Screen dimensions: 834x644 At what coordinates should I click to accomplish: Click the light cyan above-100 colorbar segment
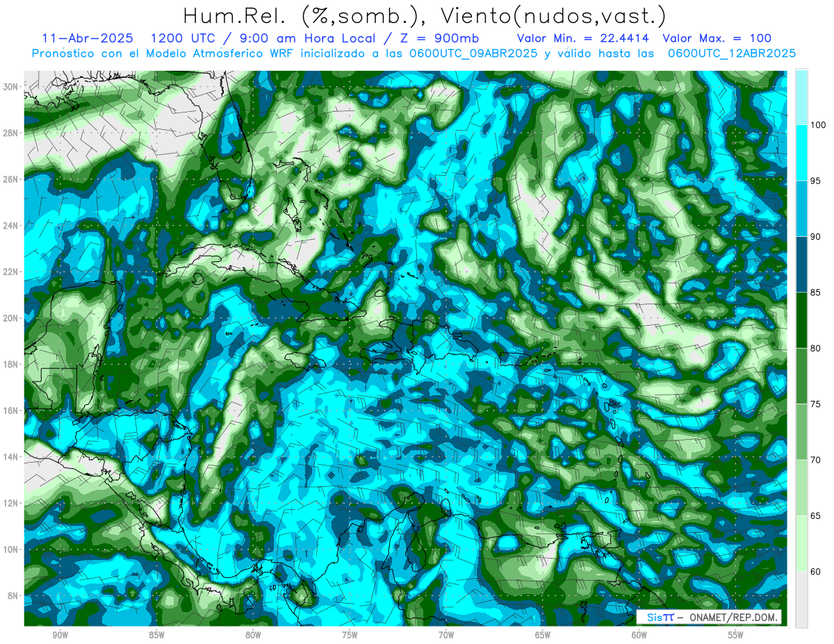tap(801, 97)
